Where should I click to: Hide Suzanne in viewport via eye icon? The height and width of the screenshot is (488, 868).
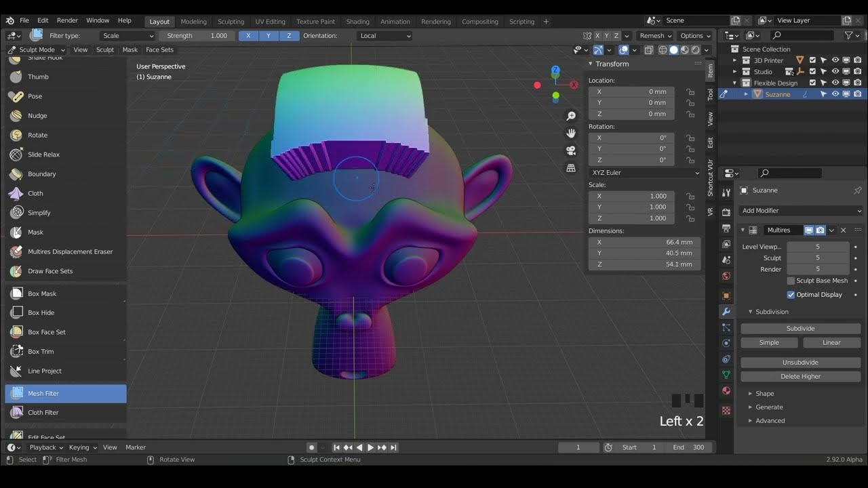[835, 94]
